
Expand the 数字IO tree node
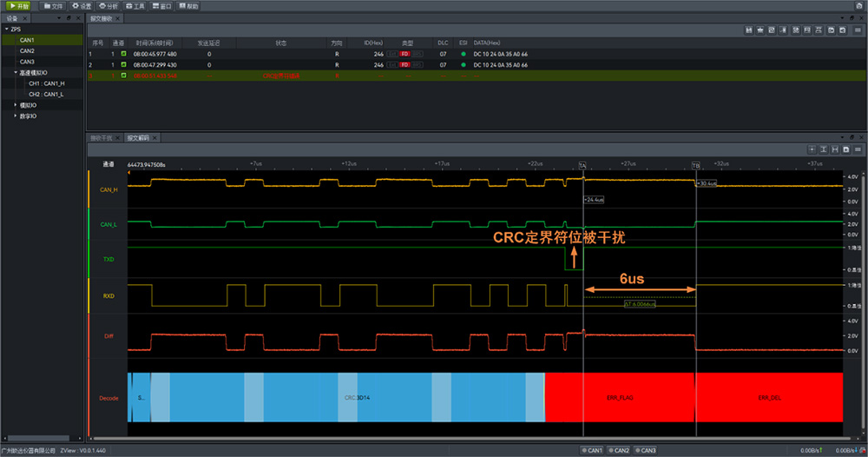coord(15,116)
